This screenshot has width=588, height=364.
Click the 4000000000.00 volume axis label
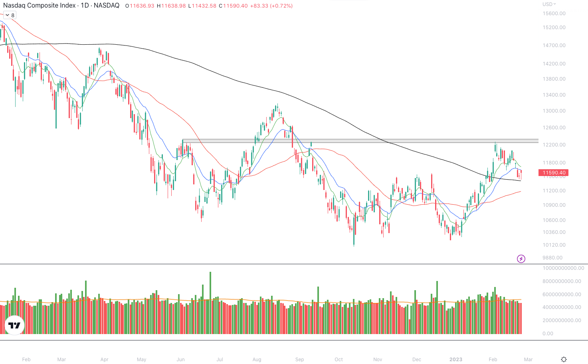pyautogui.click(x=562, y=307)
